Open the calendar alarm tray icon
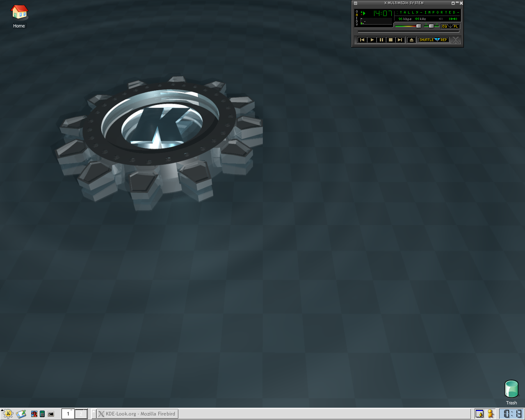This screenshot has width=525, height=420. tap(479, 414)
